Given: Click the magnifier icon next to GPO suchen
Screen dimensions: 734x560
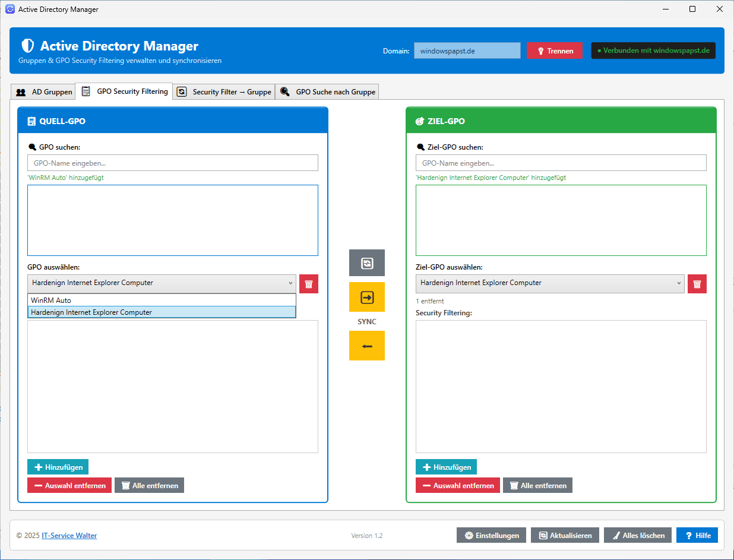Looking at the screenshot, I should pos(32,147).
